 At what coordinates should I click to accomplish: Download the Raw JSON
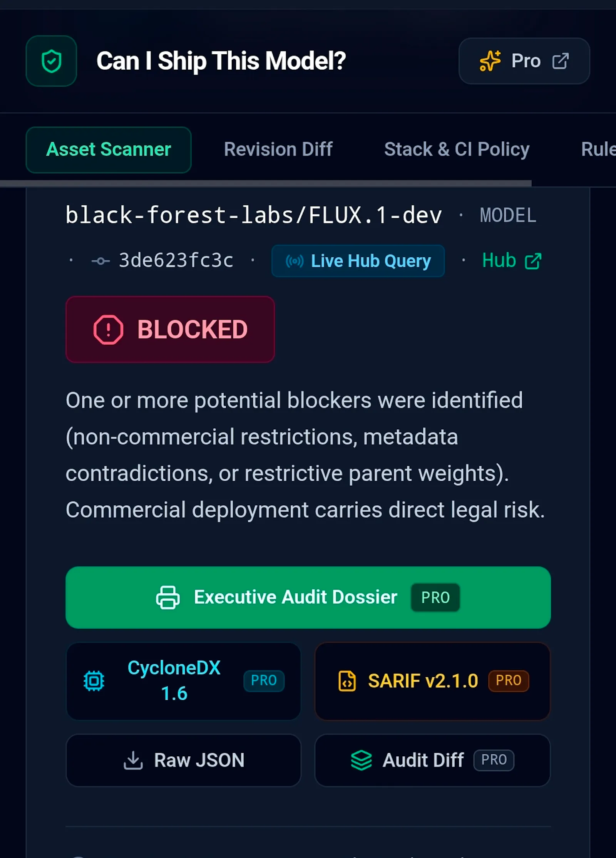(183, 760)
